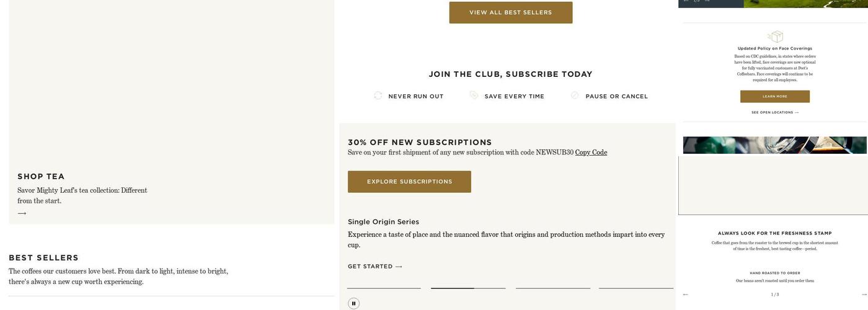Select the first carousel slide indicator

(x=384, y=288)
